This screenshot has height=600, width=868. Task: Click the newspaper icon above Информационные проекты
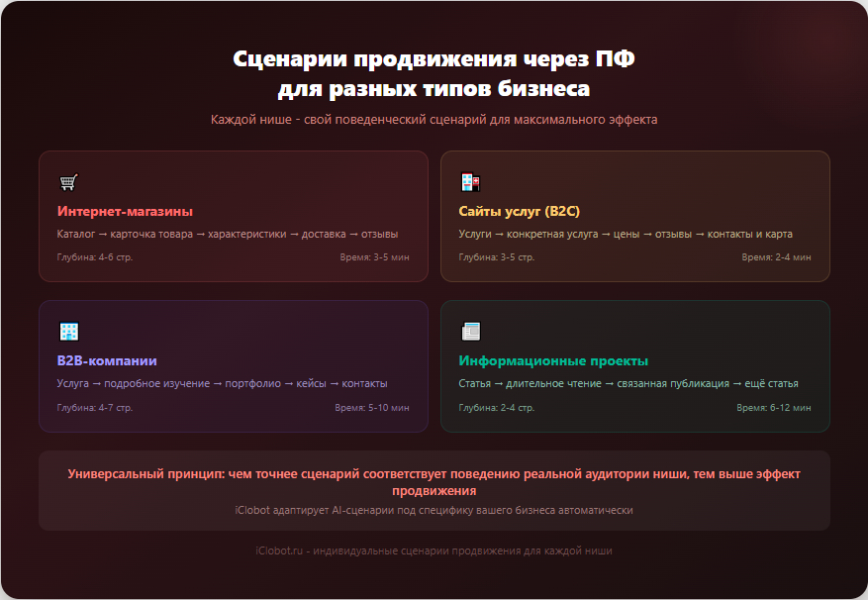click(x=471, y=332)
